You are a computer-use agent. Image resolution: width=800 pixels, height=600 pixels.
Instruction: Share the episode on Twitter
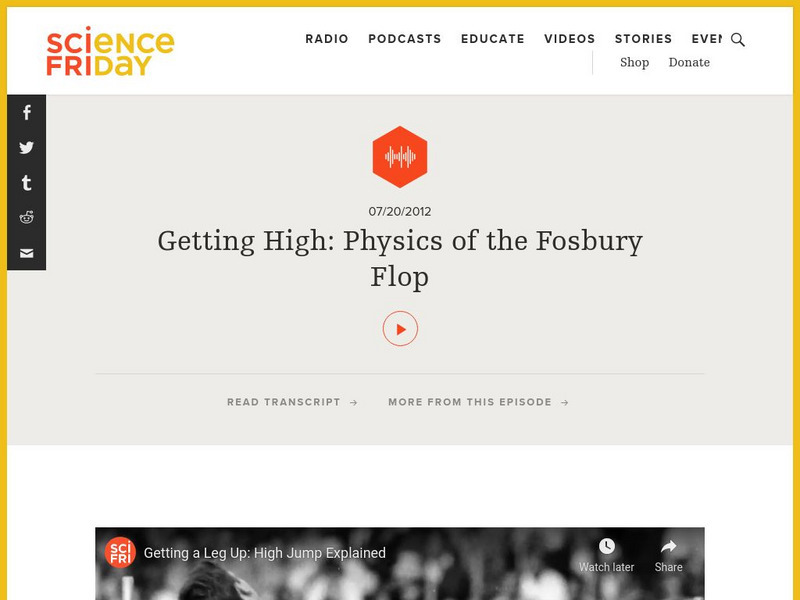[x=25, y=147]
